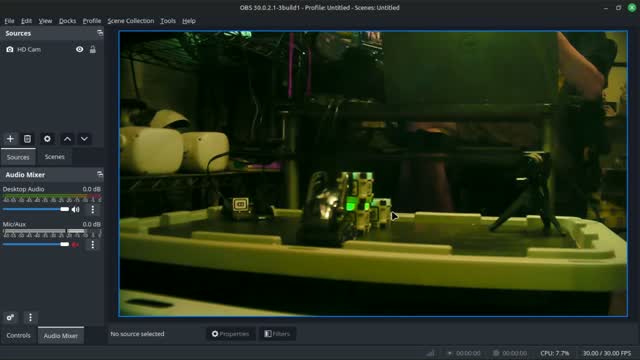Pop out the Sources dock icon
The height and width of the screenshot is (360, 640).
[100, 33]
